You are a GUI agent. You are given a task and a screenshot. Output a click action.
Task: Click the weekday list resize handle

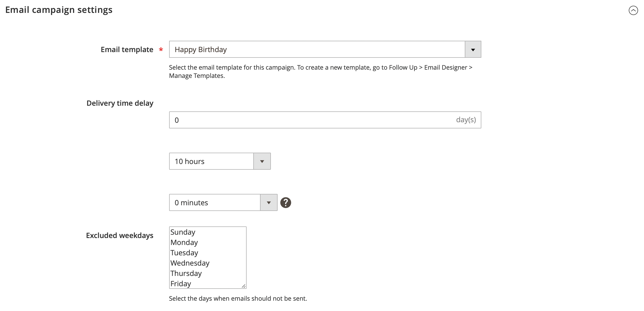[x=243, y=286]
